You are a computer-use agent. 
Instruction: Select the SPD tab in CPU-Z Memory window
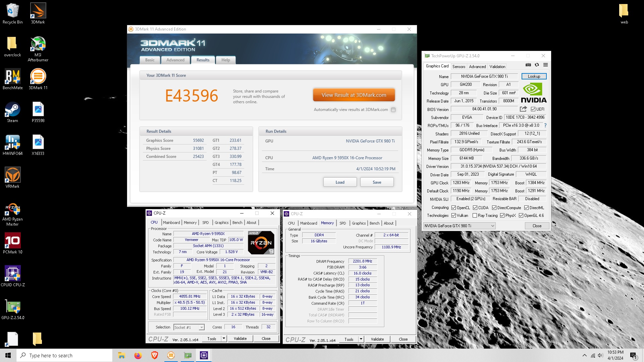[x=342, y=223]
